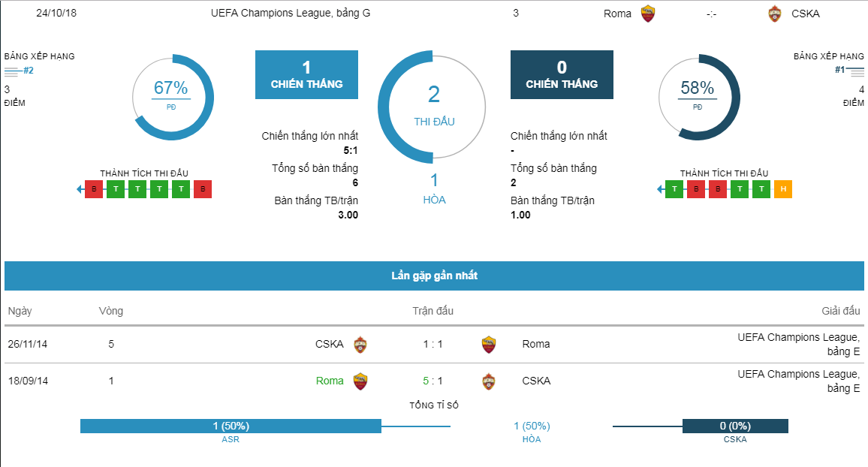Click the Ngày column header
Screen dimensions: 868x467
click(20, 311)
